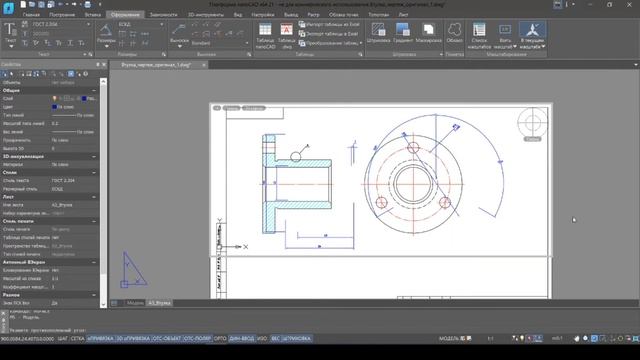Viewport: 640px width, 360px height.
Task: Switch to the Модель layout tab
Action: (x=135, y=303)
